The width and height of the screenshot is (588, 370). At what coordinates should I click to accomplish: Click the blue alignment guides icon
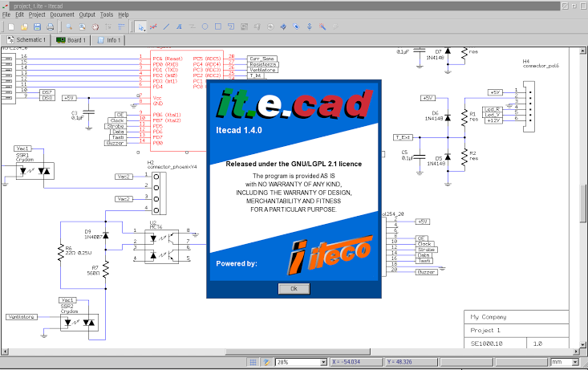(x=121, y=26)
